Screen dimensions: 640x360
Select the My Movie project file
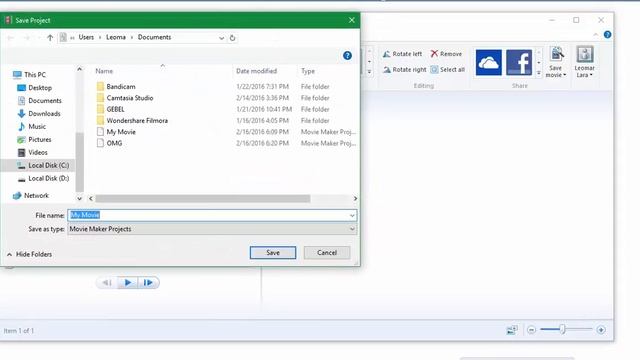(121, 132)
